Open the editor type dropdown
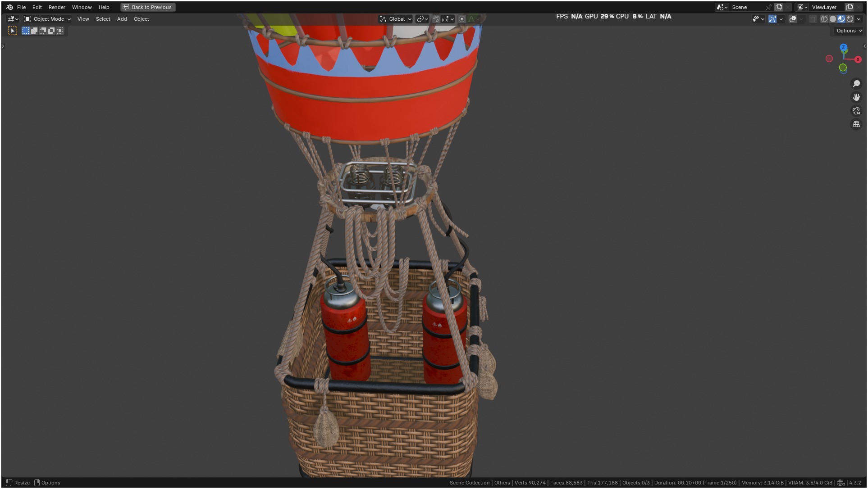This screenshot has height=489, width=868. click(13, 19)
